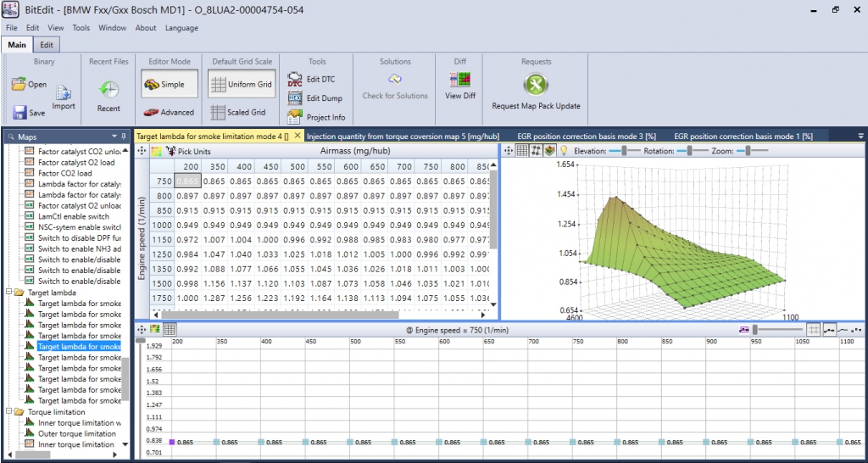Click the color heatmap icon beside Pick Units
Image resolution: width=868 pixels, height=463 pixels.
[x=157, y=151]
